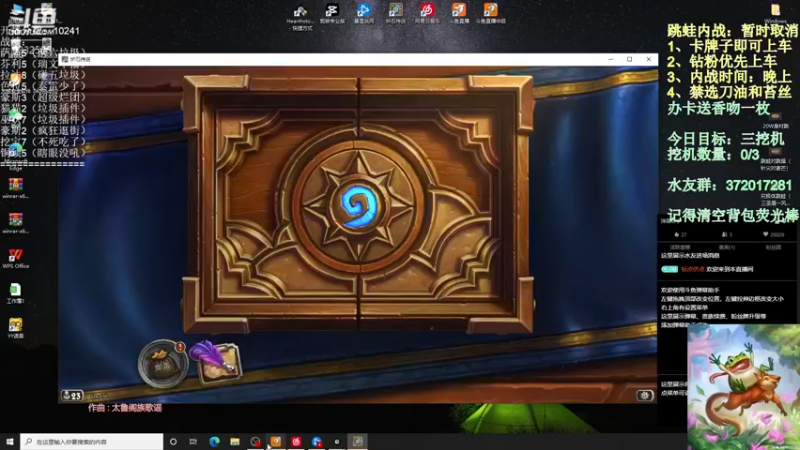The height and width of the screenshot is (450, 800).
Task: Switch to red NetEase Music taskbar icon
Action: (296, 441)
